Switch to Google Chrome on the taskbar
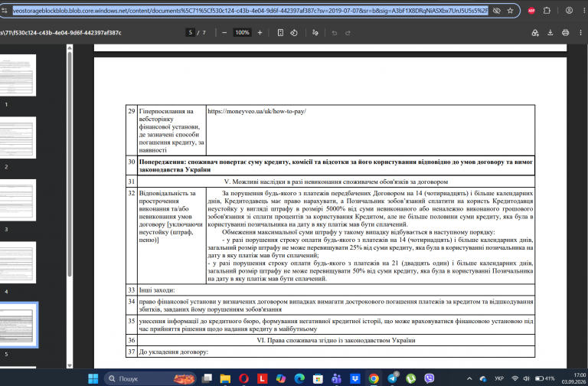This screenshot has height=386, width=588. 374,378
